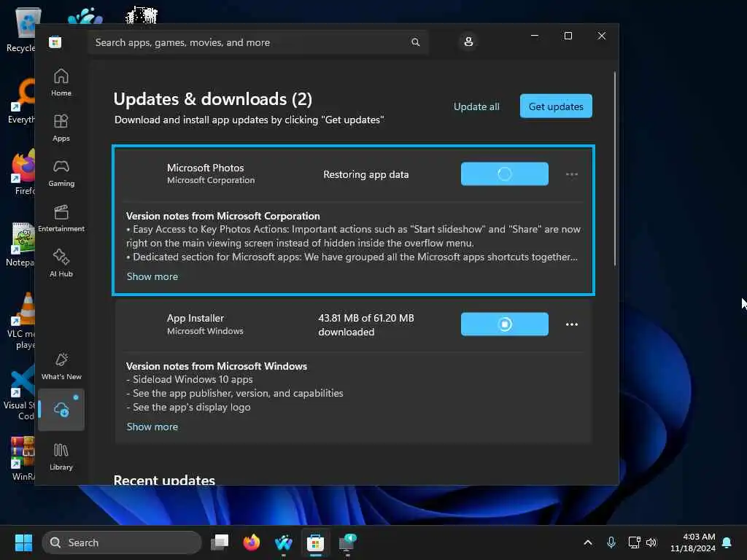Select WinRAR desktop shortcut
Screen dimensions: 747x560
(x=23, y=459)
